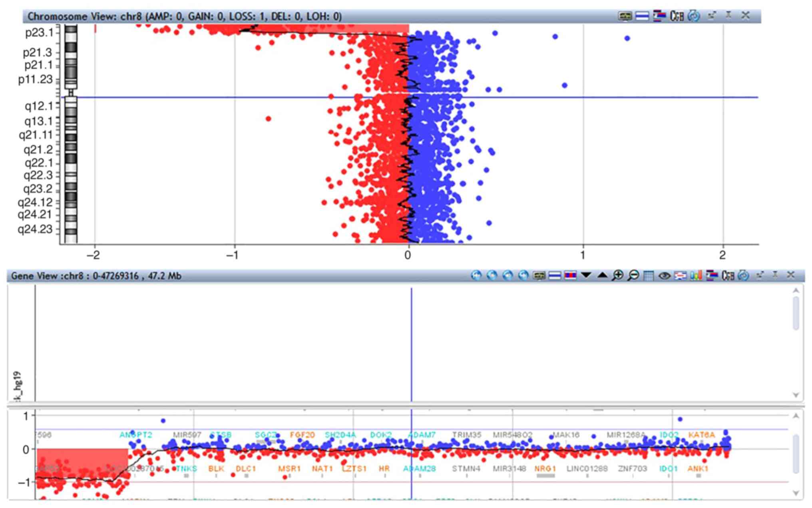Click the chr8 ideogram at q21.2 band
Viewport: 812px width, 508px height.
(71, 149)
